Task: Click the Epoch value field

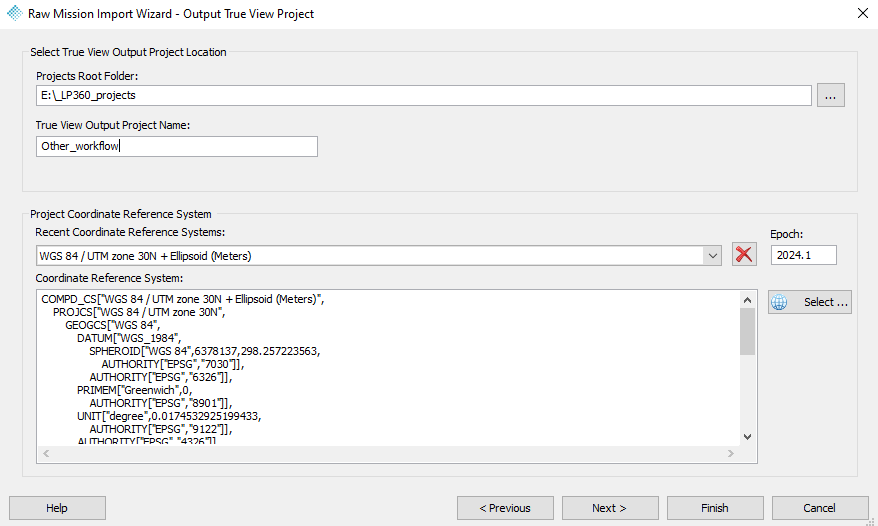Action: (804, 255)
